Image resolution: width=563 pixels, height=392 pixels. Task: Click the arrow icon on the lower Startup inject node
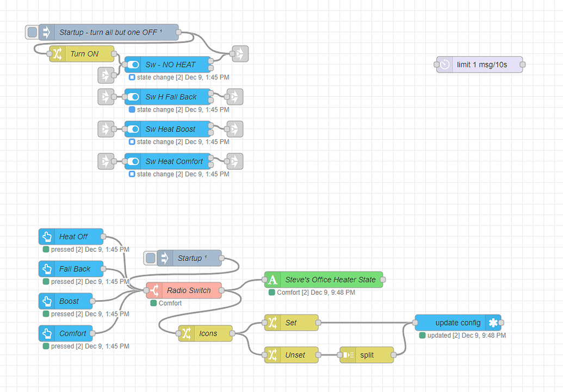click(165, 258)
